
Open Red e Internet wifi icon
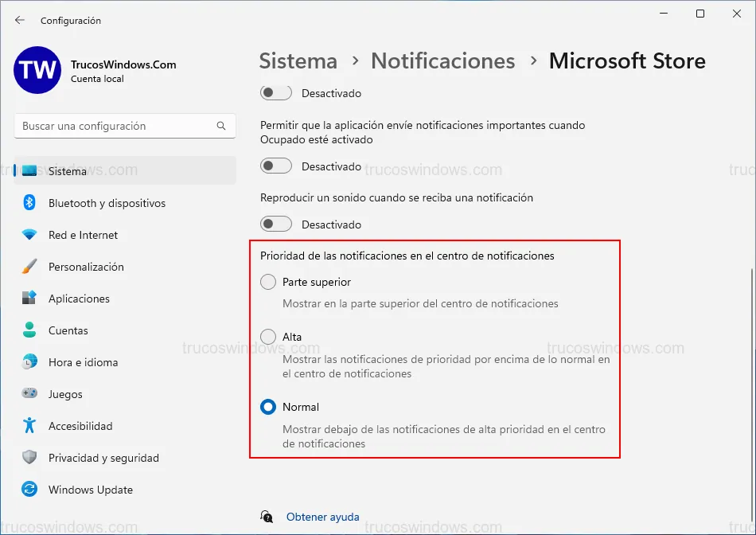tap(29, 235)
